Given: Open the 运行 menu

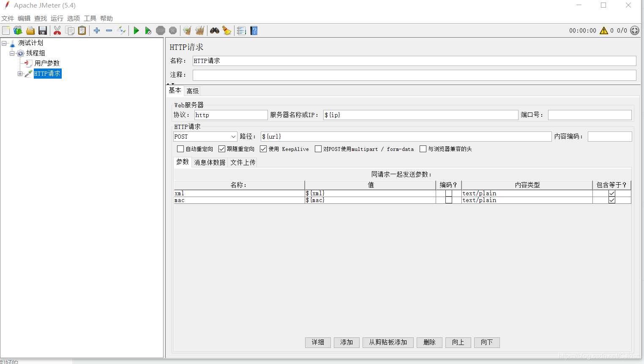Looking at the screenshot, I should (57, 18).
